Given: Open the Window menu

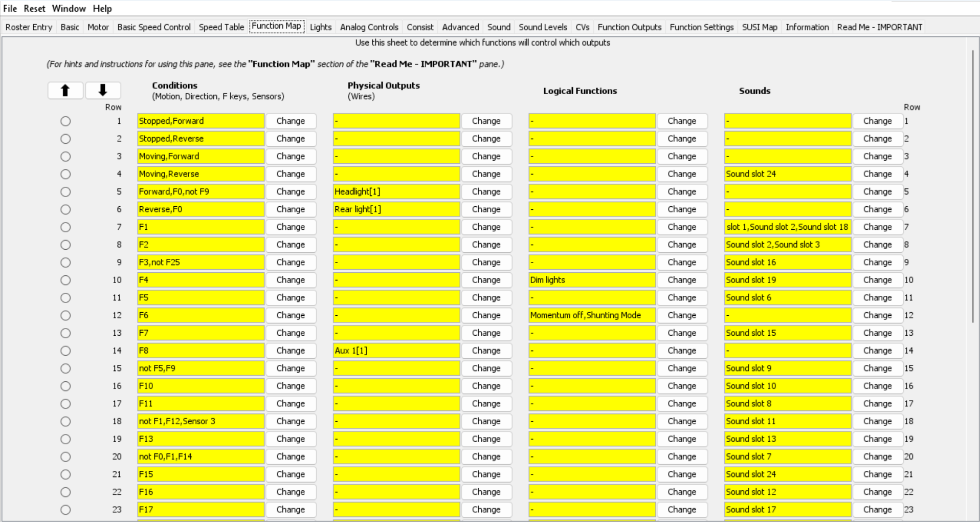Looking at the screenshot, I should coord(69,9).
